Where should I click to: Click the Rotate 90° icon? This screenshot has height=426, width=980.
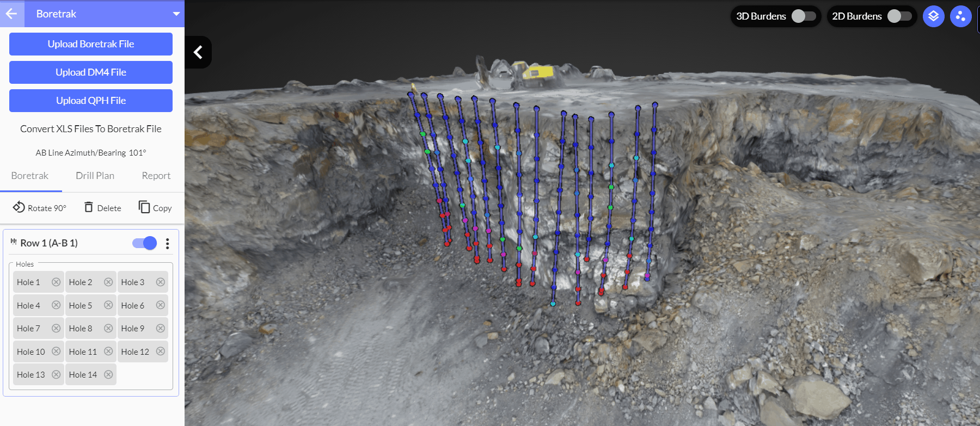pos(19,207)
